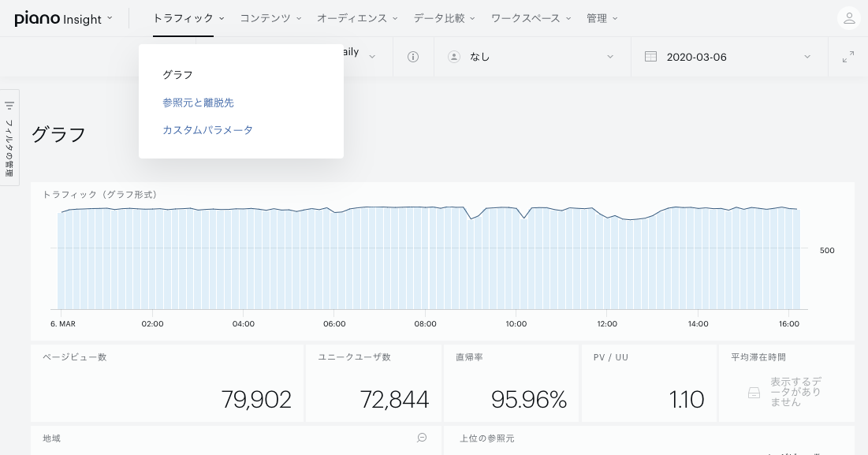This screenshot has height=455, width=868.
Task: Click the 平均滞在時間 card title
Action: [758, 357]
